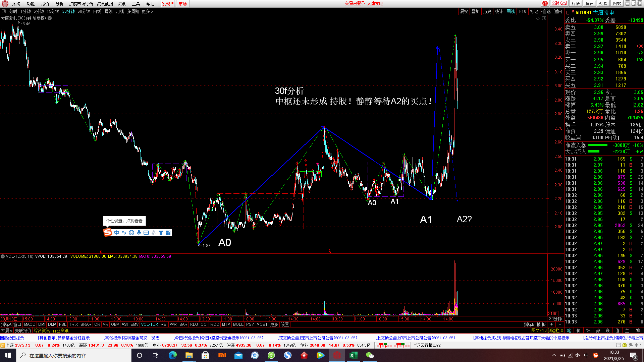Viewport: 644px width, 362px height.
Task: Toggle the sidebar with 侧边栏 button
Action: (x=555, y=330)
